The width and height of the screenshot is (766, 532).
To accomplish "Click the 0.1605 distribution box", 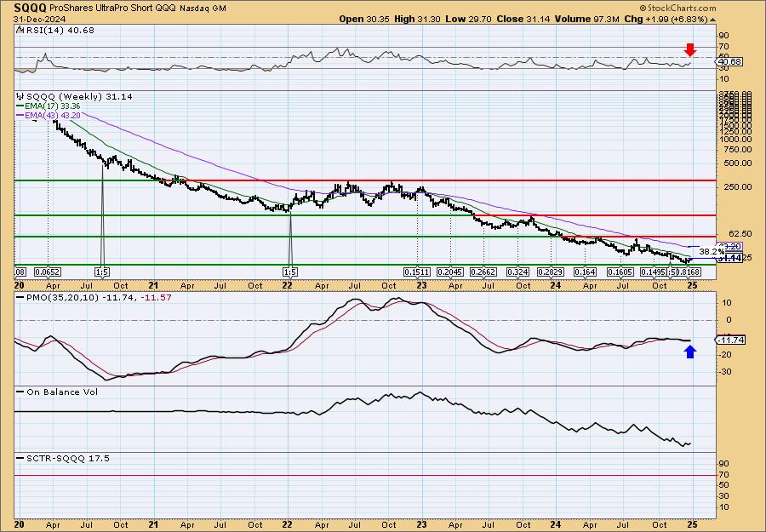I will coord(620,272).
